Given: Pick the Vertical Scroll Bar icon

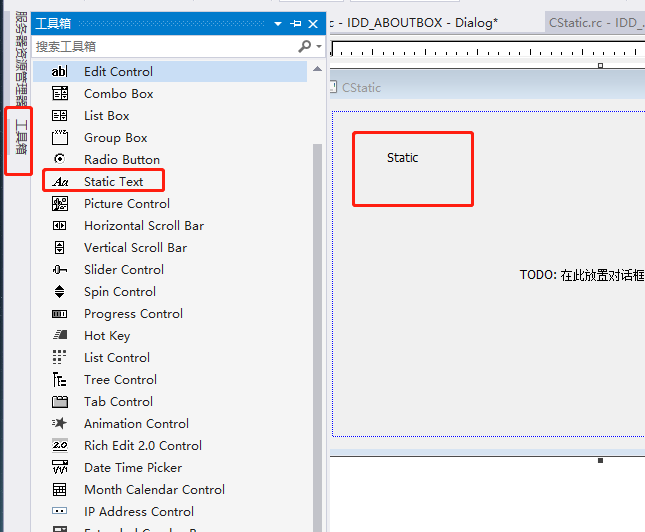Looking at the screenshot, I should pyautogui.click(x=60, y=247).
